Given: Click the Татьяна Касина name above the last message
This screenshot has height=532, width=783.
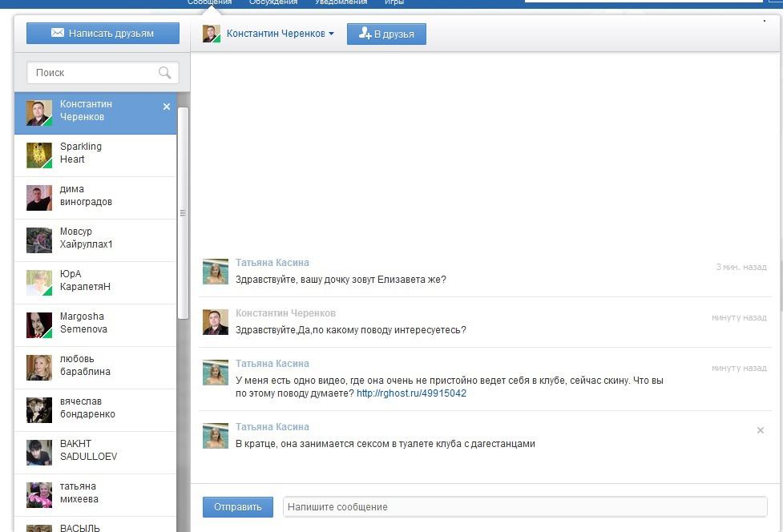Looking at the screenshot, I should pos(272,427).
